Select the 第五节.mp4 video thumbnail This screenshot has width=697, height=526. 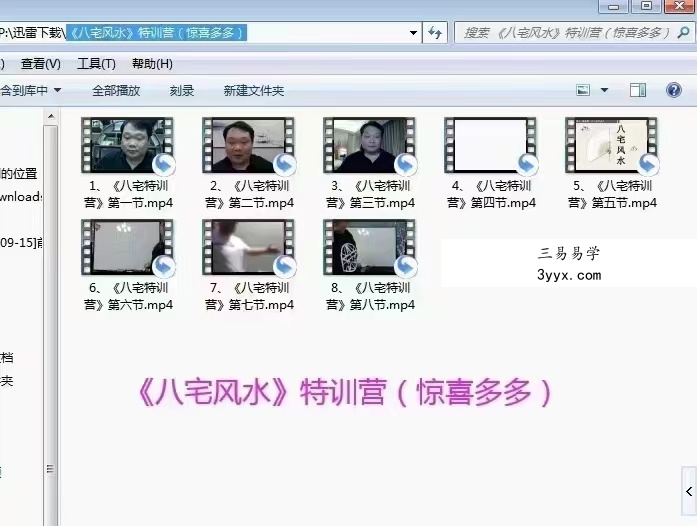pyautogui.click(x=611, y=145)
